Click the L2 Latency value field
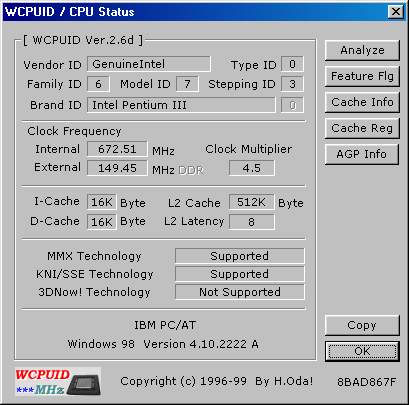Screen dimensions: 409x405 (x=252, y=222)
